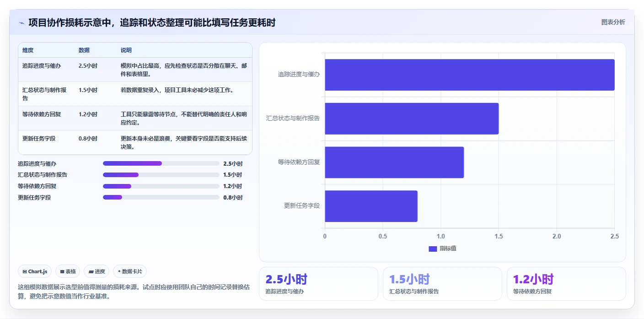Viewport: 644px width, 319px height.
Task: Click the 更新任务字段 label in the progress list
Action: pos(34,198)
